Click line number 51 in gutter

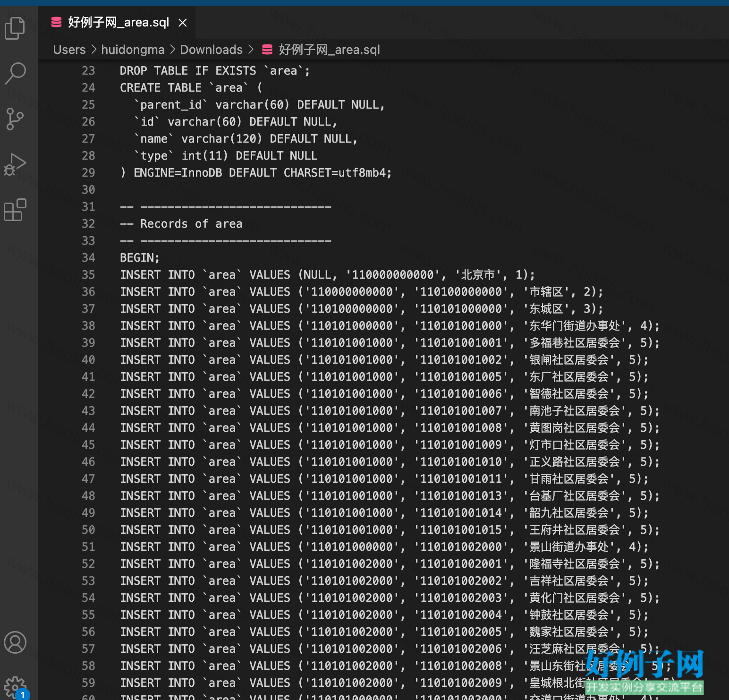(x=88, y=547)
